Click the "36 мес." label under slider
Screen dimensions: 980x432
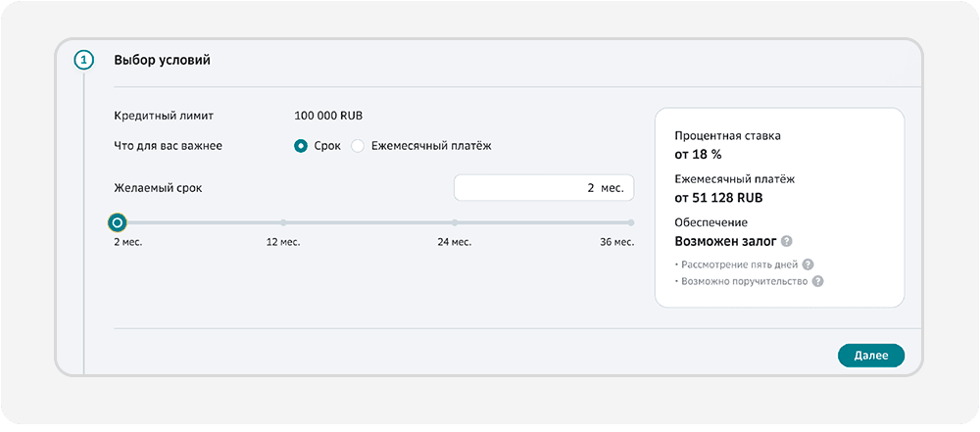pyautogui.click(x=617, y=241)
